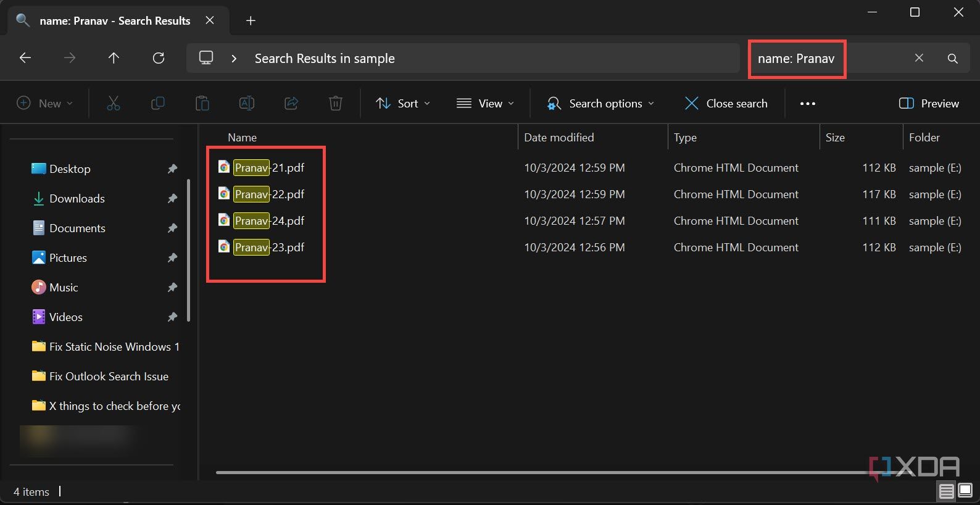Open the View dropdown
Image resolution: width=980 pixels, height=505 pixels.
click(x=486, y=104)
